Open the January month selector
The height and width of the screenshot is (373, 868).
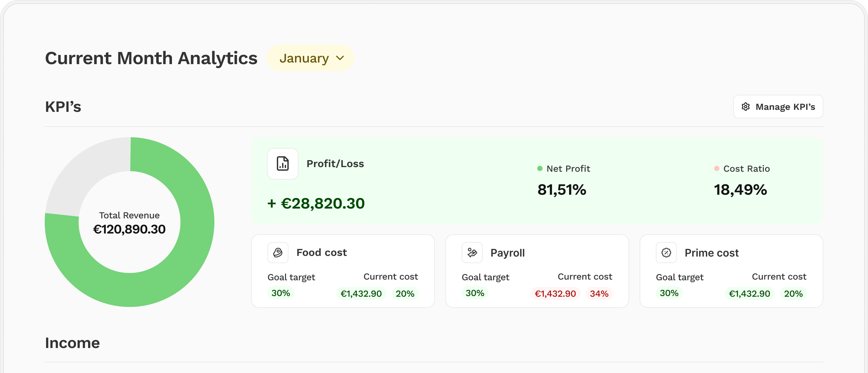310,58
